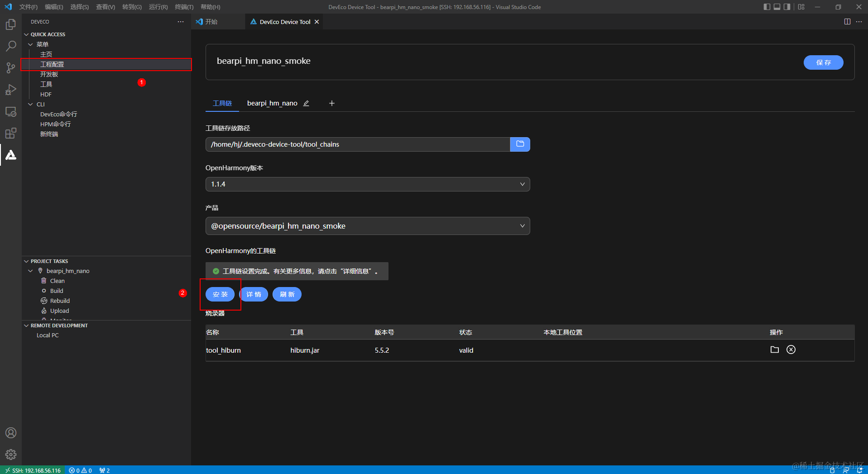
Task: Collapse the 菜单 tree group
Action: [x=30, y=44]
